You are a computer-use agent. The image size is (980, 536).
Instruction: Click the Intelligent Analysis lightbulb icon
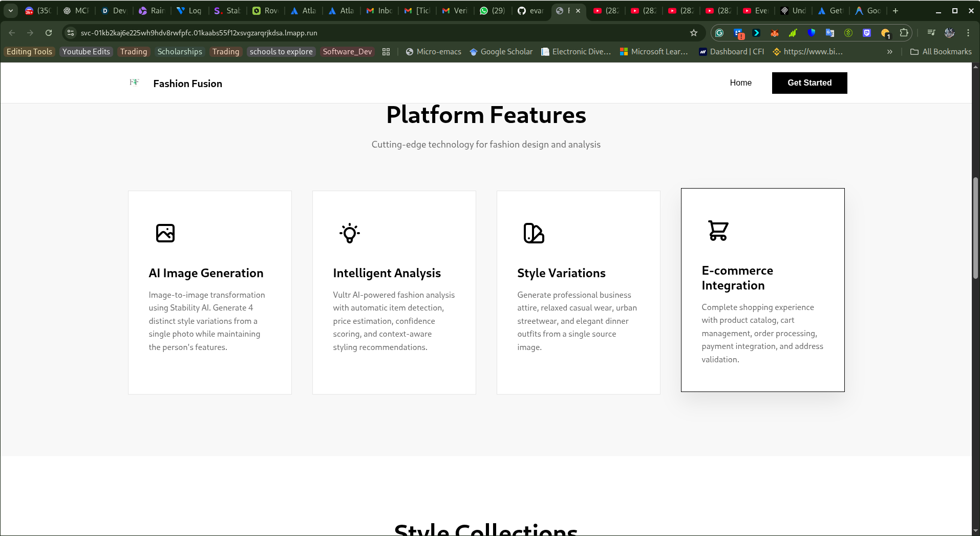tap(350, 233)
